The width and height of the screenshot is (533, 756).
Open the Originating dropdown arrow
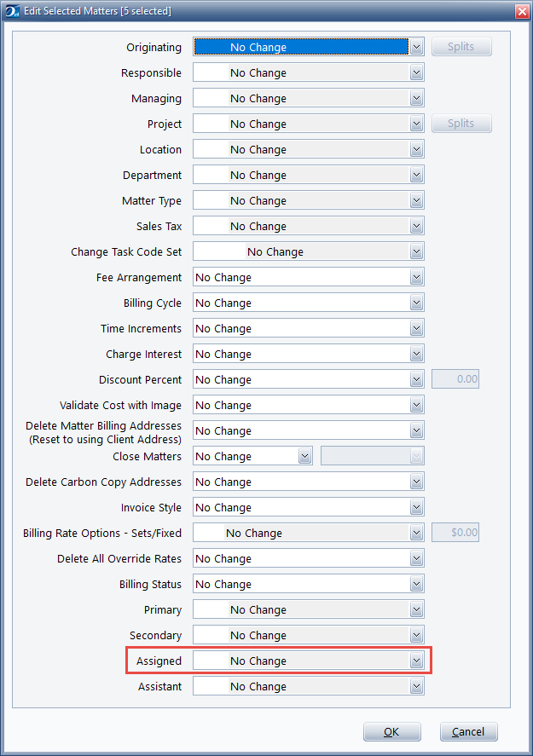[x=417, y=47]
